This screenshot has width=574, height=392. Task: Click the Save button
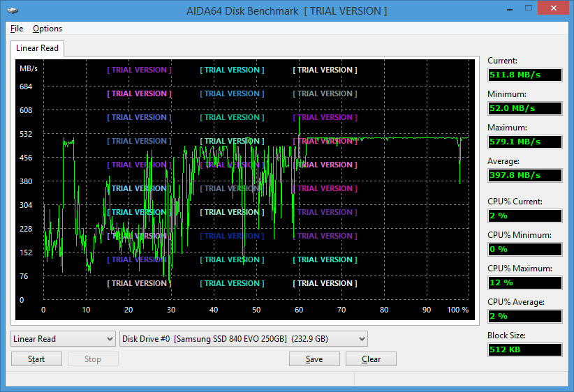[x=314, y=359]
